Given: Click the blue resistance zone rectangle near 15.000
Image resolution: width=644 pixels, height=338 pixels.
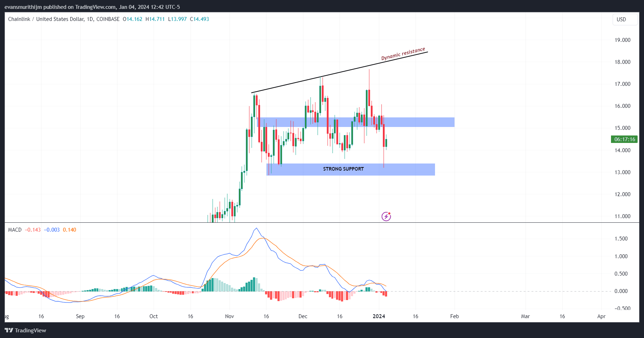Looking at the screenshot, I should click(x=356, y=122).
